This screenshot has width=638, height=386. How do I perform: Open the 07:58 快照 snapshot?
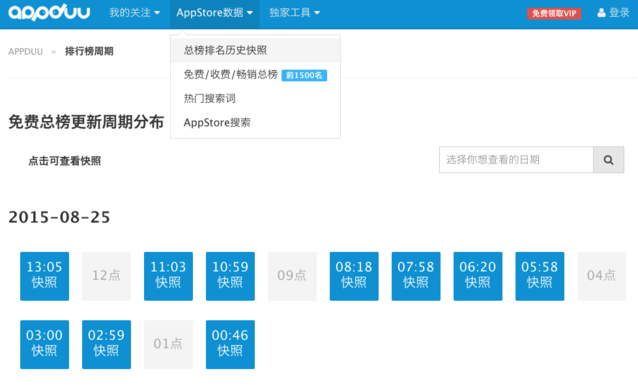(x=416, y=276)
